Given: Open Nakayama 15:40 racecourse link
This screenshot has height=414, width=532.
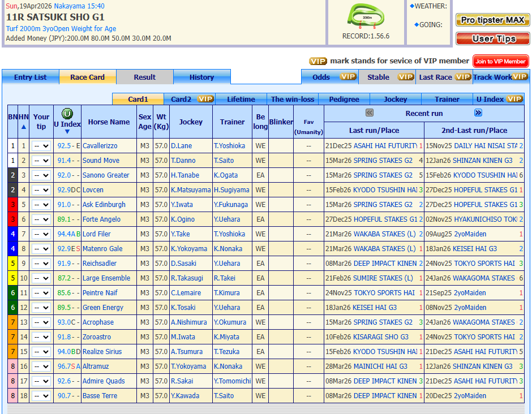Looking at the screenshot, I should [79, 6].
